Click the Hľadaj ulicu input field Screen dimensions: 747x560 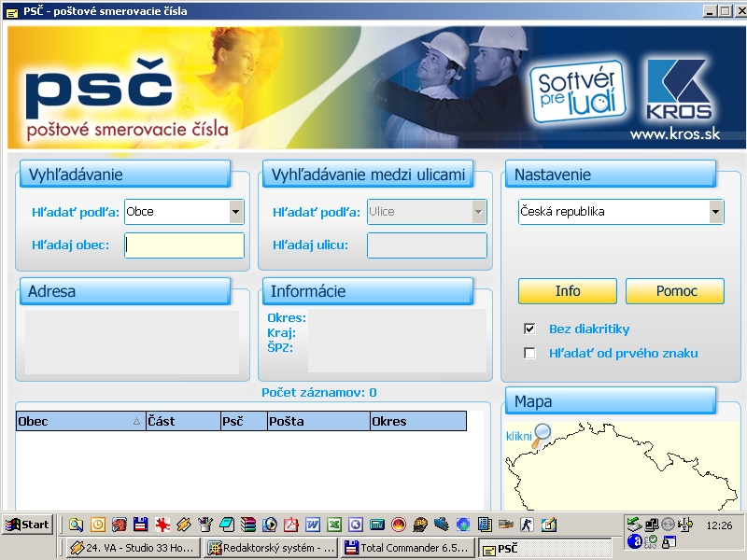coord(427,245)
